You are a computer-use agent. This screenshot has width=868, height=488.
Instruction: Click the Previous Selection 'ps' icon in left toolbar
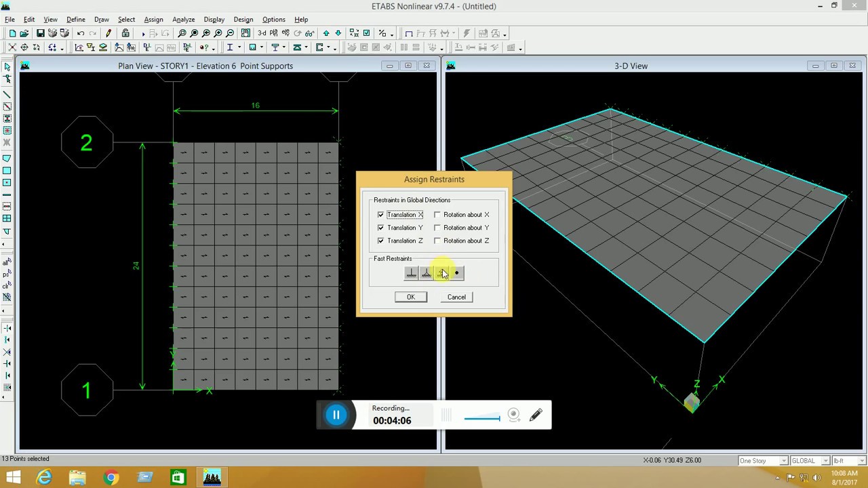[7, 274]
